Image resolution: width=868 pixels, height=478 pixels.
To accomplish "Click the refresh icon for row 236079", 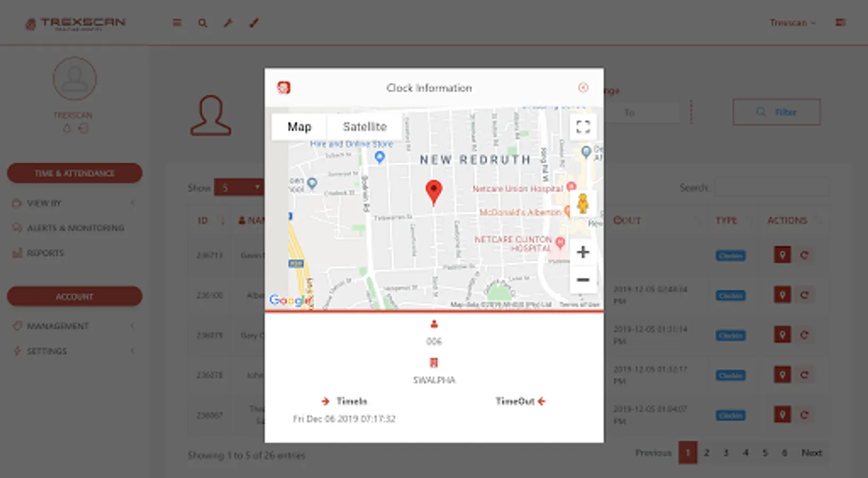I will pos(804,335).
